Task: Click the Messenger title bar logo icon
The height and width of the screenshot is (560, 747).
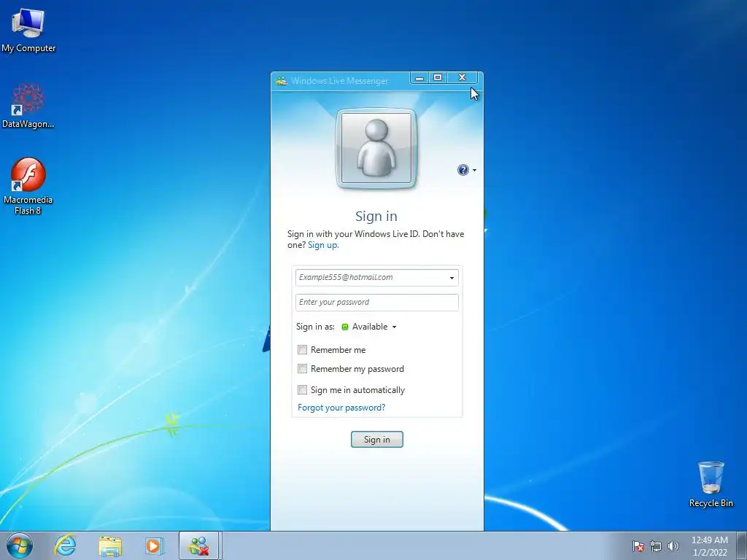Action: click(x=282, y=80)
